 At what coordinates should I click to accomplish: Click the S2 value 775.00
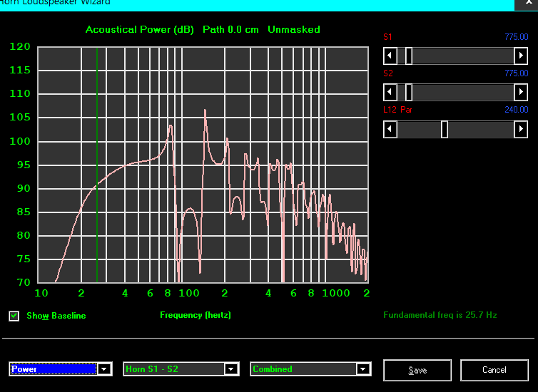coord(517,73)
